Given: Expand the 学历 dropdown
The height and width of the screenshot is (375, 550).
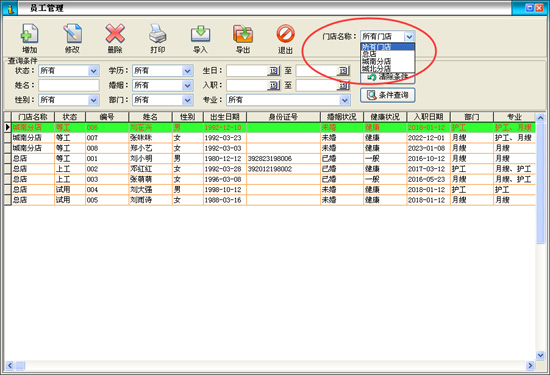Looking at the screenshot, I should [187, 71].
